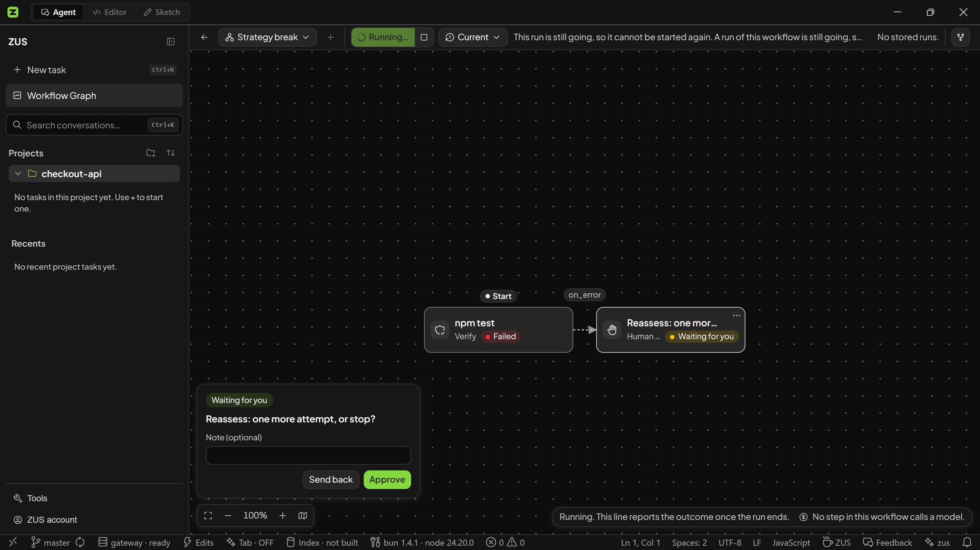Collapse the sidebar panel icon
The width and height of the screenshot is (980, 550).
pos(170,42)
